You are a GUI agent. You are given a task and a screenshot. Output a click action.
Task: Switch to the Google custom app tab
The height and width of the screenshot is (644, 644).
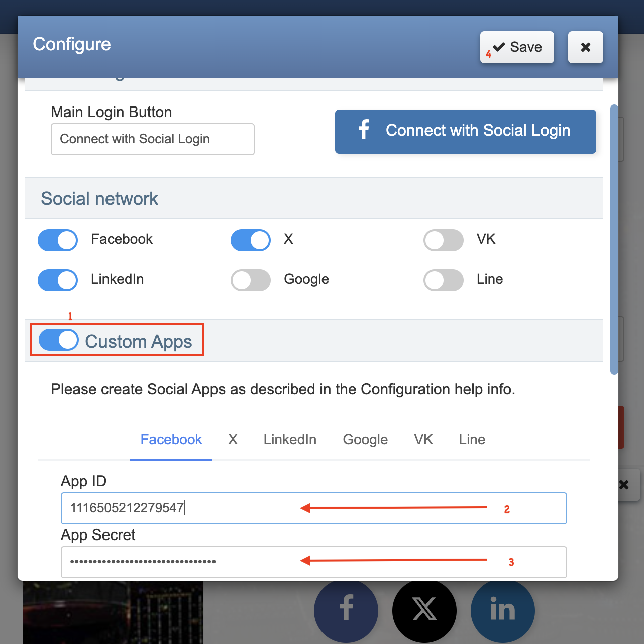click(365, 440)
